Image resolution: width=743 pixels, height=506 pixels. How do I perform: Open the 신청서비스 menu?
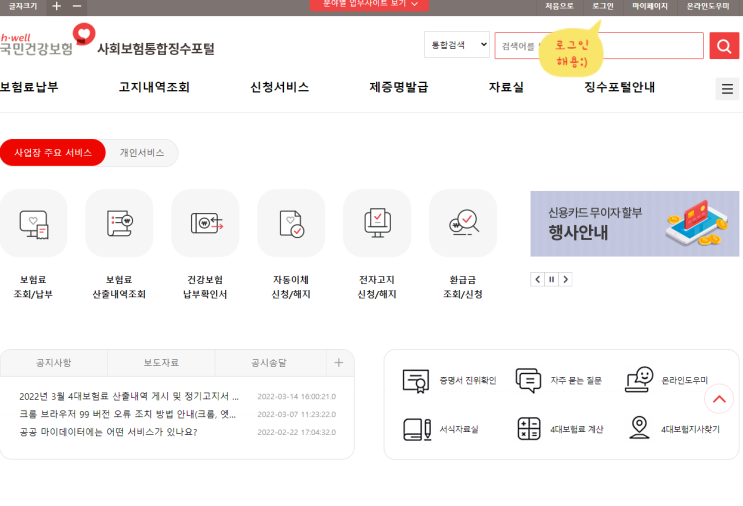[280, 87]
